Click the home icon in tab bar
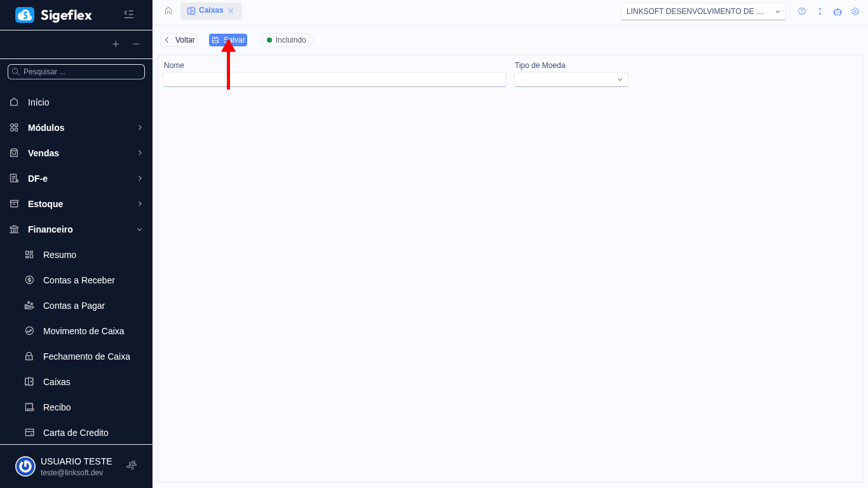Viewport: 868px width, 488px height. tap(168, 11)
